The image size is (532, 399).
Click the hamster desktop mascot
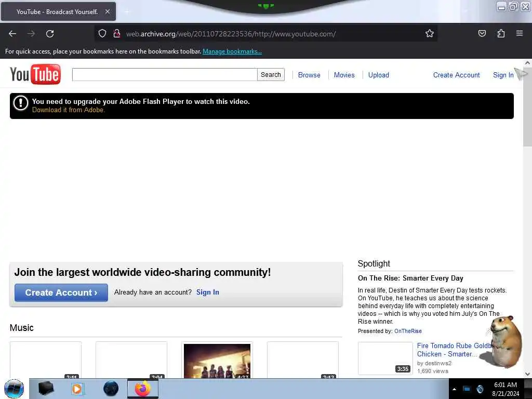pyautogui.click(x=503, y=342)
